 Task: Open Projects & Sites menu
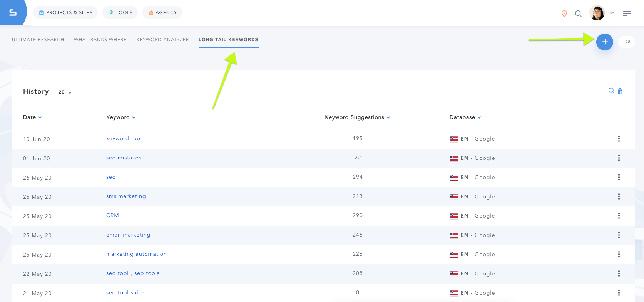[x=65, y=13]
